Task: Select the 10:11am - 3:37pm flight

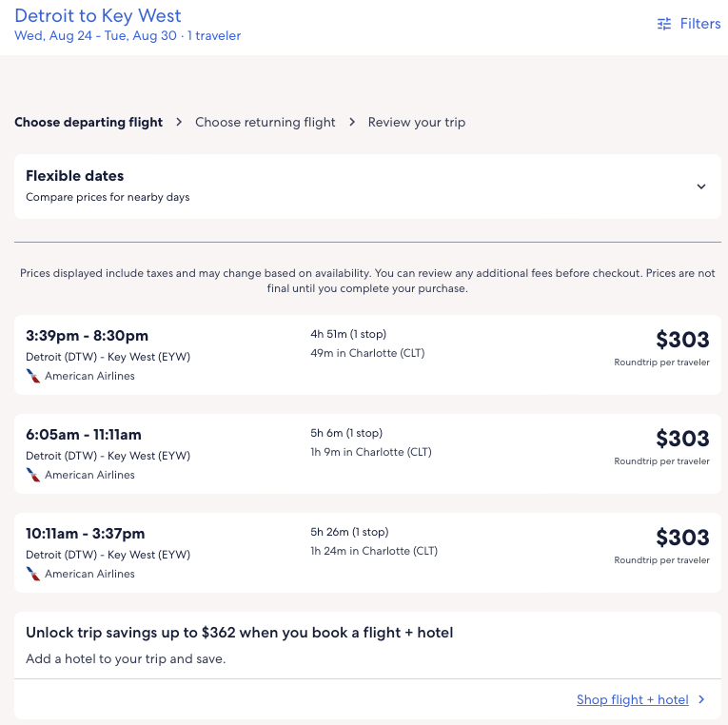Action: click(87, 534)
